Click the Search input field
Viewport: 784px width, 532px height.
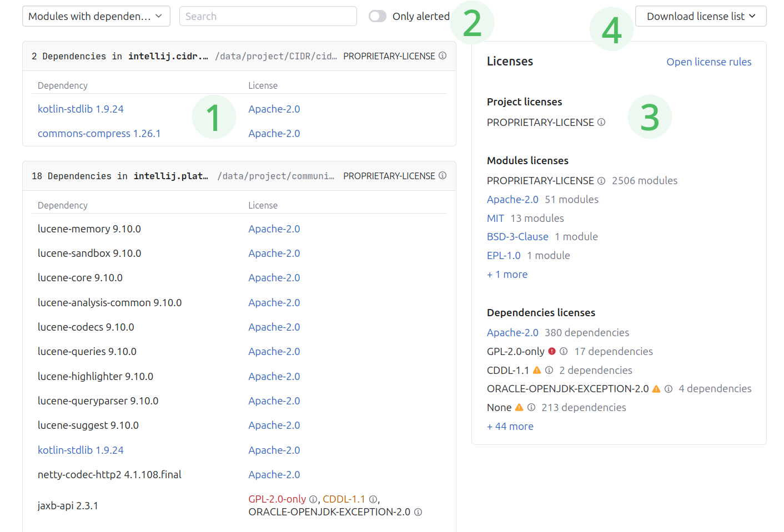[x=268, y=17]
